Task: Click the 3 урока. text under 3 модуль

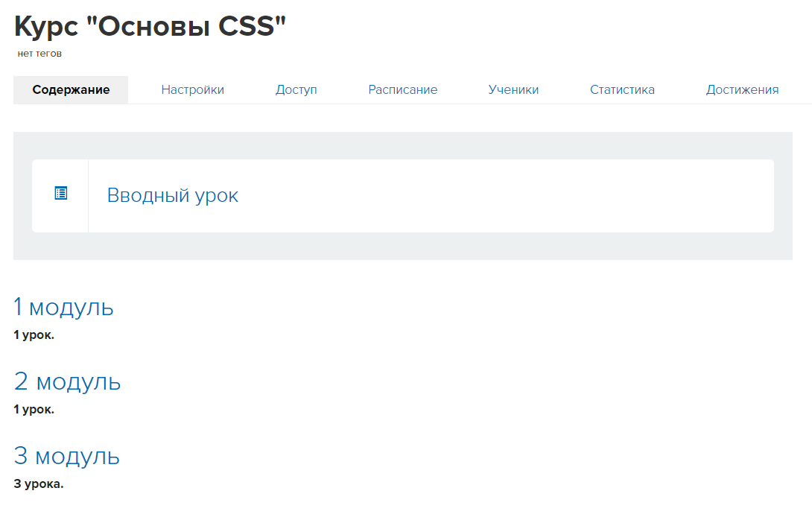Action: 38,483
